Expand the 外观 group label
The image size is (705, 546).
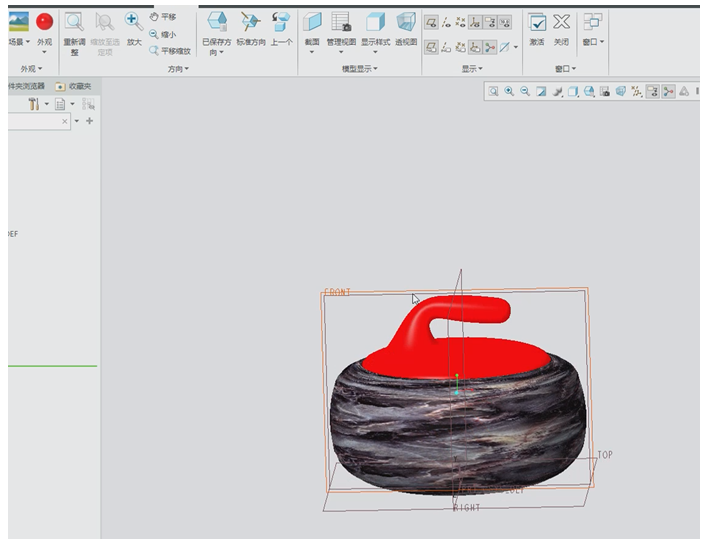point(31,69)
